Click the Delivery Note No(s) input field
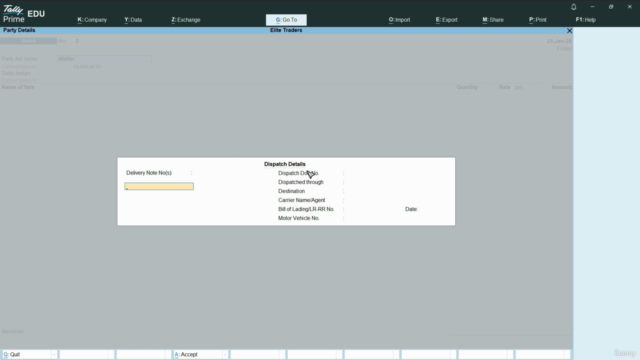Viewport: 640px width, 360px height. 159,186
